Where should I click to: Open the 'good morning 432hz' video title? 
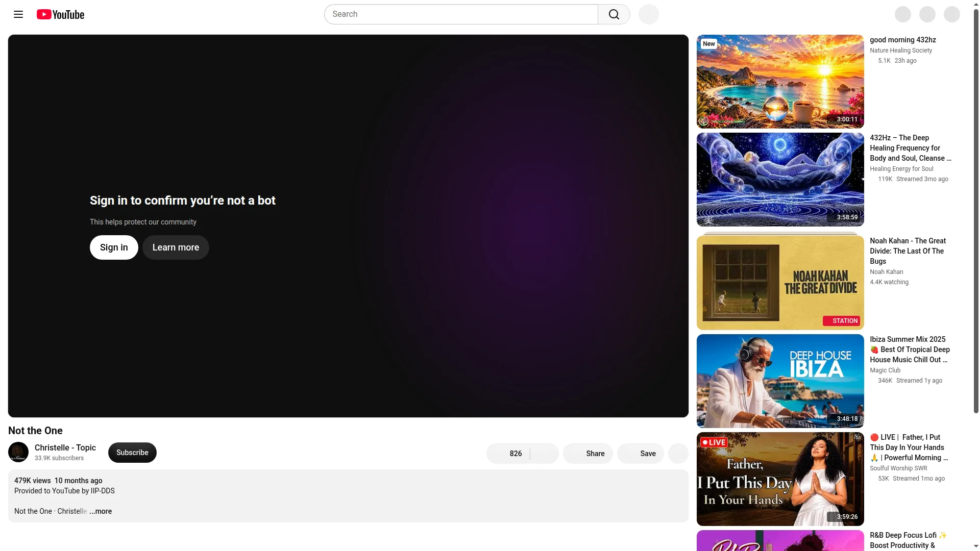903,40
